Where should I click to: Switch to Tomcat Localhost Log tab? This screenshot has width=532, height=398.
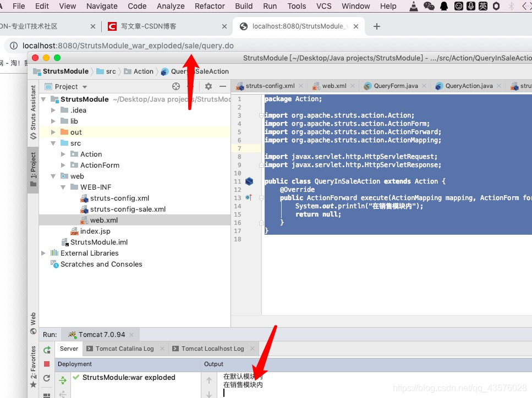pyautogui.click(x=213, y=349)
